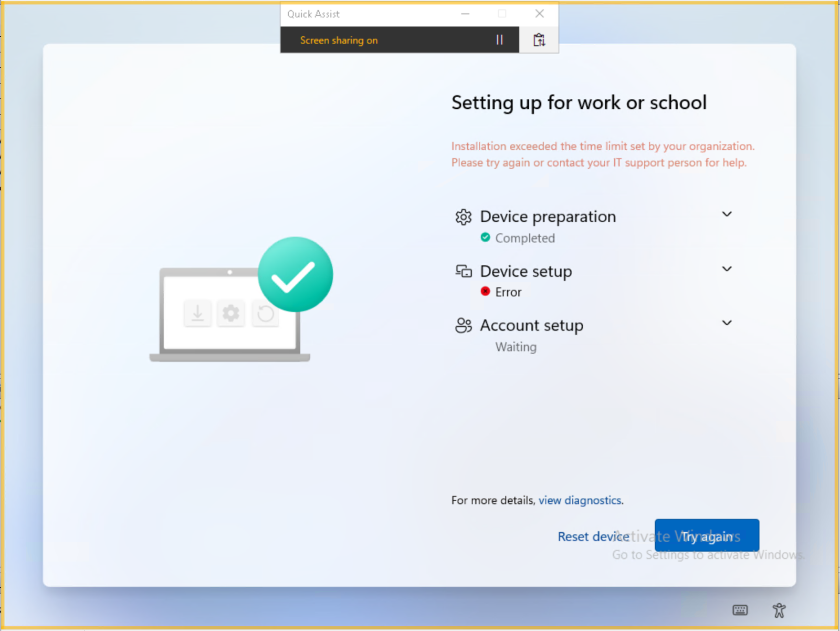This screenshot has width=840, height=631.
Task: Click the Quick Assist title bar
Action: click(367, 14)
